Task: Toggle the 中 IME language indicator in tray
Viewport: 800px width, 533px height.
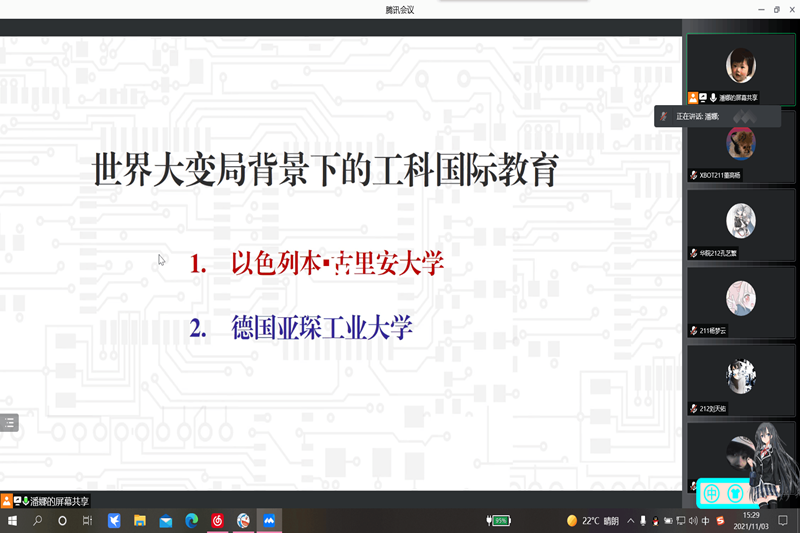Action: click(706, 521)
